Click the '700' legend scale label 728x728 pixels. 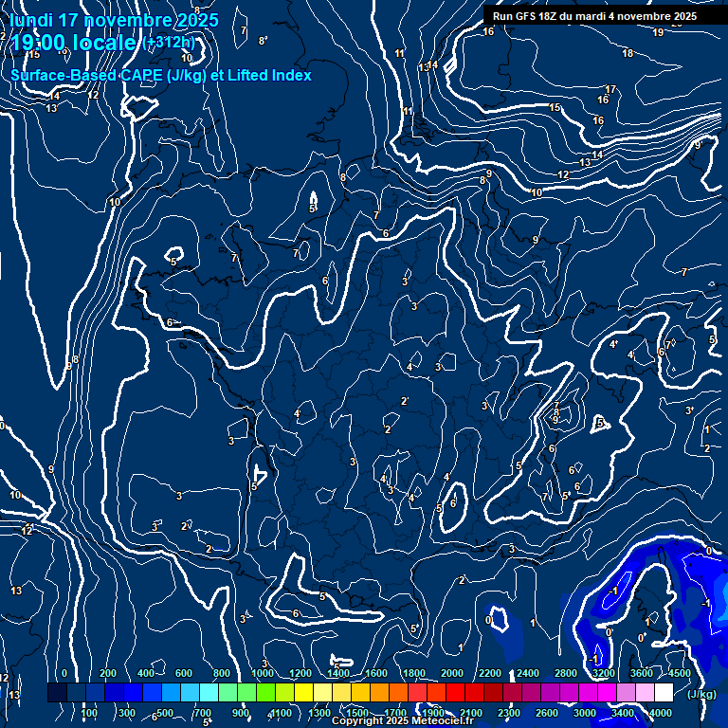coord(203,713)
